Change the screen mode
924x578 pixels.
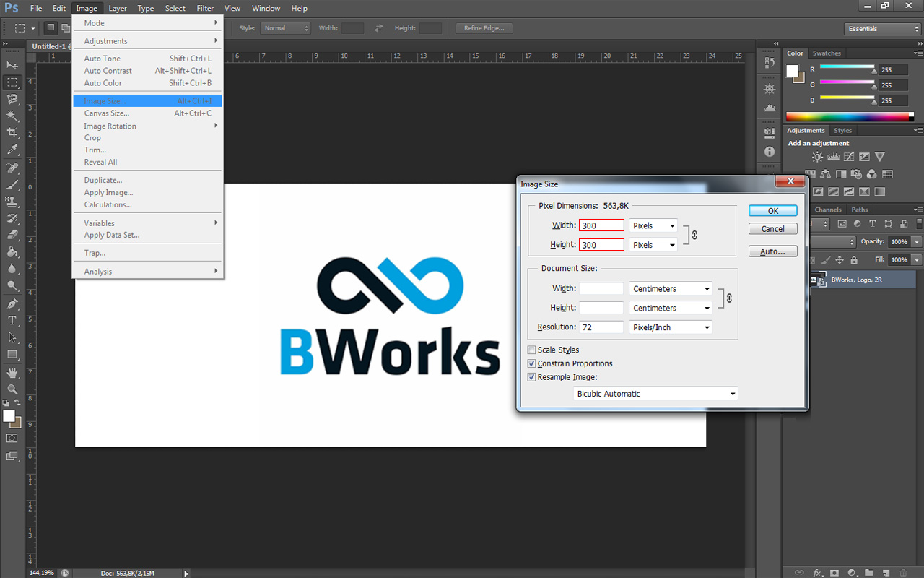coord(12,456)
